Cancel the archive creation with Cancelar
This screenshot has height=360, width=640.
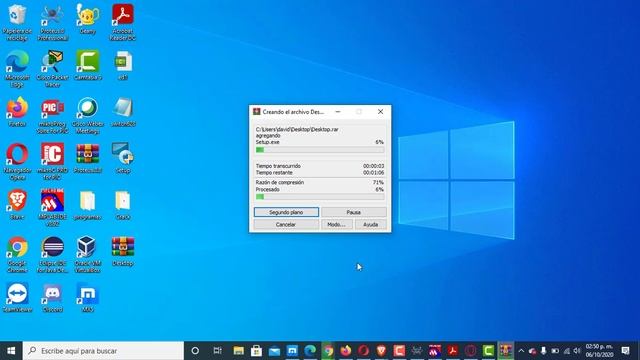[x=286, y=224]
